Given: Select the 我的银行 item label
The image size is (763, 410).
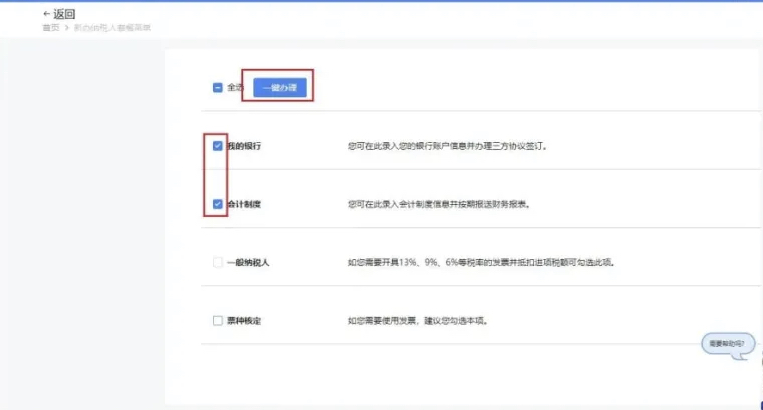Looking at the screenshot, I should 243,146.
